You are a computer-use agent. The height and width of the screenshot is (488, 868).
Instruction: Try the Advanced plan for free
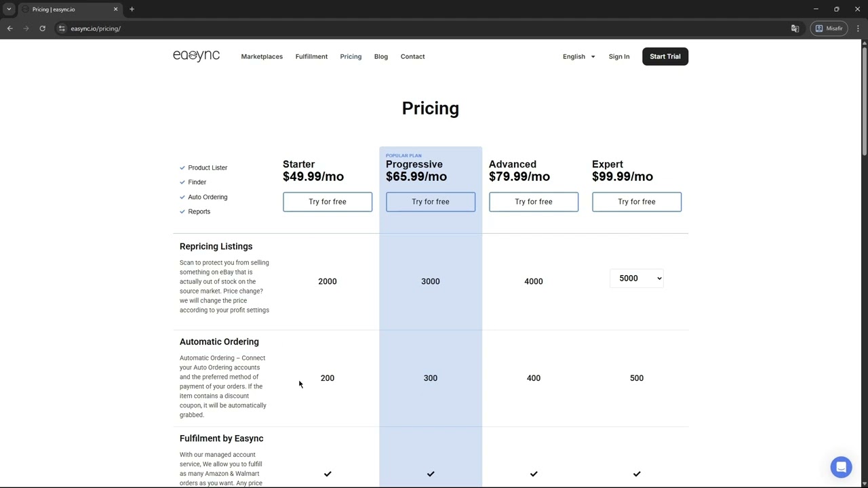coord(534,201)
